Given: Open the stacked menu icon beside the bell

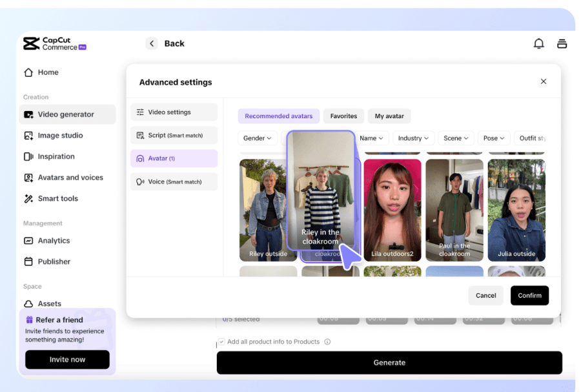Looking at the screenshot, I should [562, 44].
